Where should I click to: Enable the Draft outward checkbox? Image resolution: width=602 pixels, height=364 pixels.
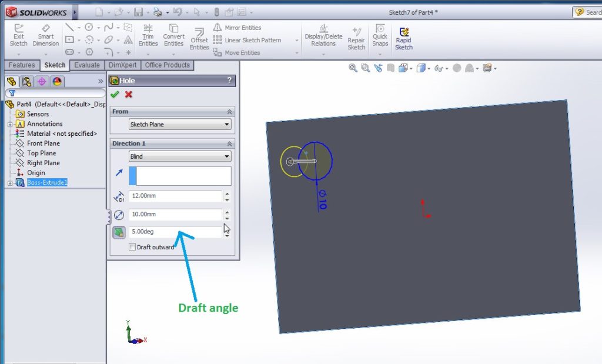pyautogui.click(x=133, y=247)
